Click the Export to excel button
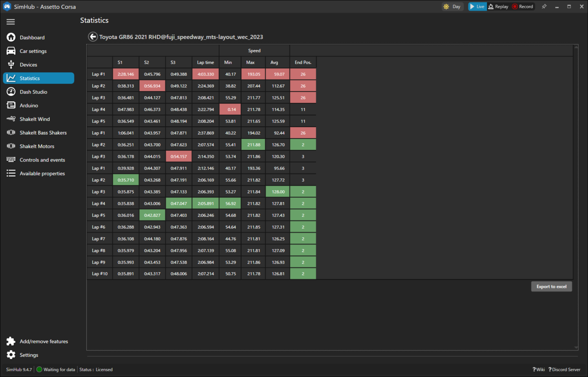Image resolution: width=588 pixels, height=377 pixels. pyautogui.click(x=551, y=286)
